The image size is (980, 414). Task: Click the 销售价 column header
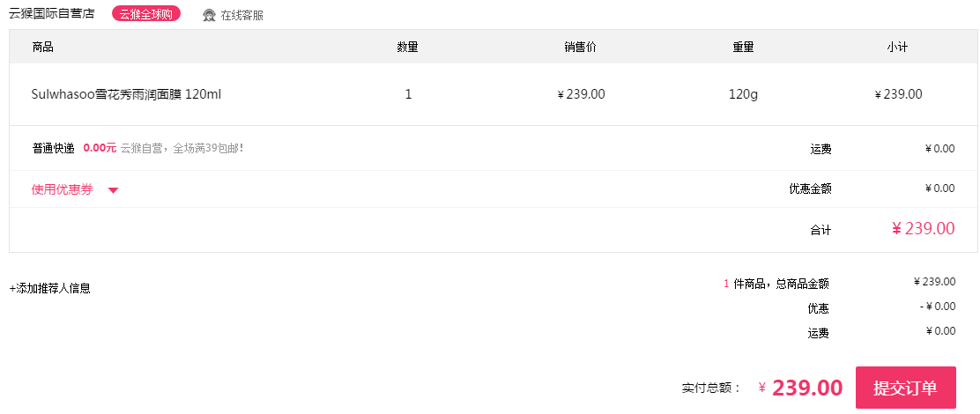pos(580,47)
